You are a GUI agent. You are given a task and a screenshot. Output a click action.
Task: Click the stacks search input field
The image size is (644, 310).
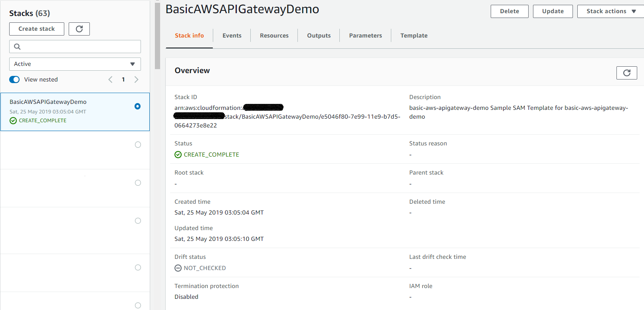[75, 46]
